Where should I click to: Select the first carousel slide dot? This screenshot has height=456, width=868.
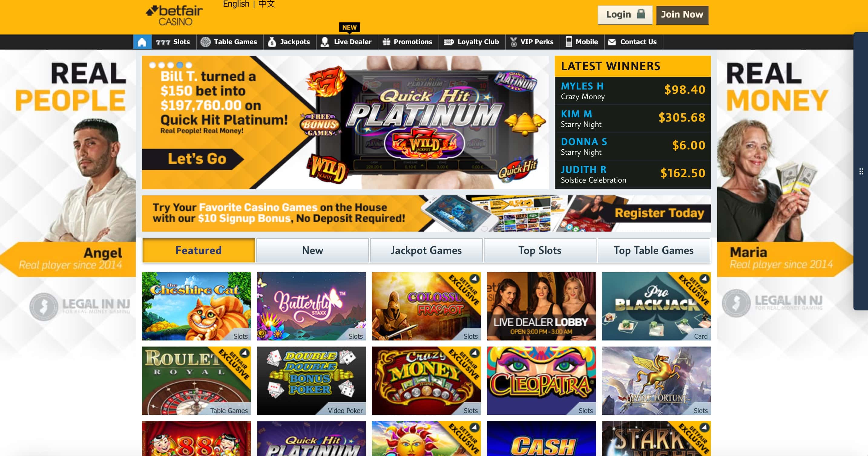pos(153,65)
